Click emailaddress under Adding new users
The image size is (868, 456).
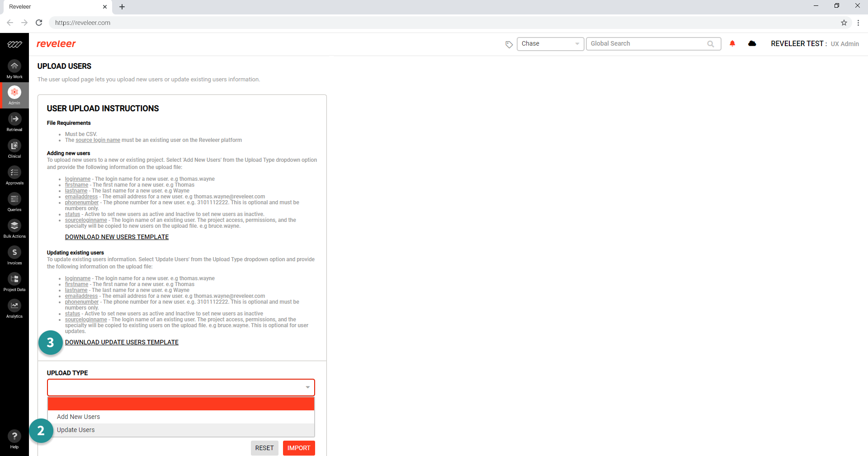pyautogui.click(x=81, y=197)
